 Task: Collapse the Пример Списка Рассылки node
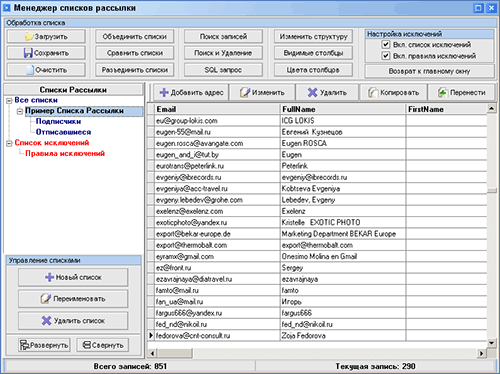[x=20, y=111]
